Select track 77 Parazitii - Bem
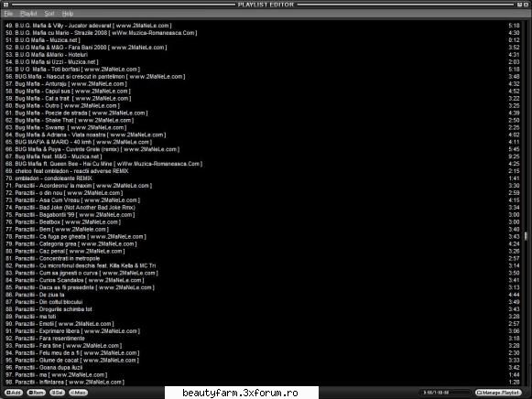 (262, 230)
